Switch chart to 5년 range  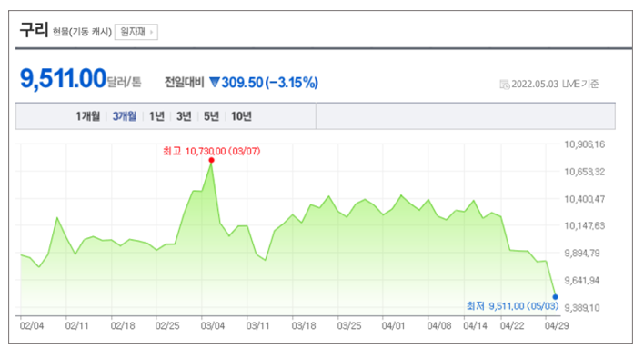[212, 116]
